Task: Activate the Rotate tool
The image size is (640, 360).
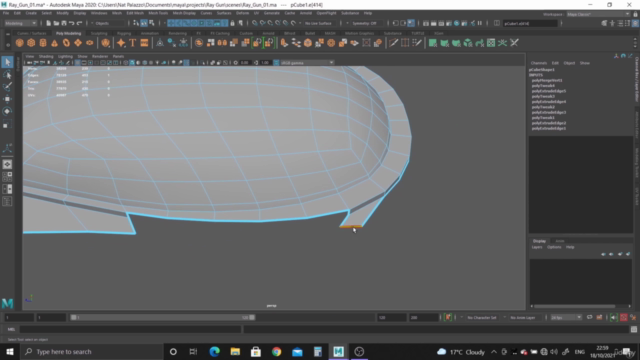Action: click(7, 111)
